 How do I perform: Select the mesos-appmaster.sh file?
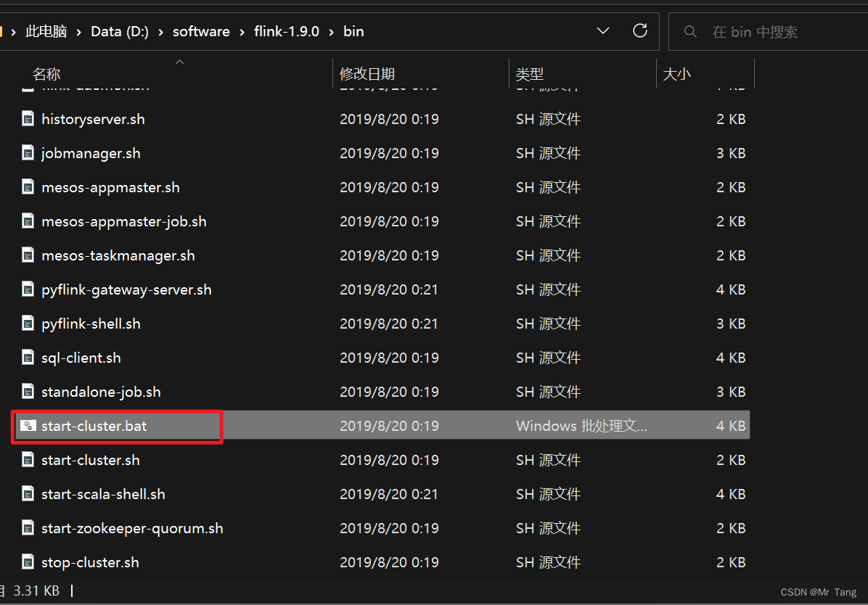click(x=110, y=187)
